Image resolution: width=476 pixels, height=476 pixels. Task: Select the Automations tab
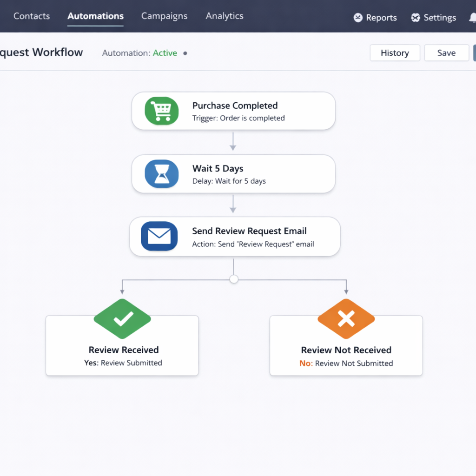pyautogui.click(x=95, y=16)
